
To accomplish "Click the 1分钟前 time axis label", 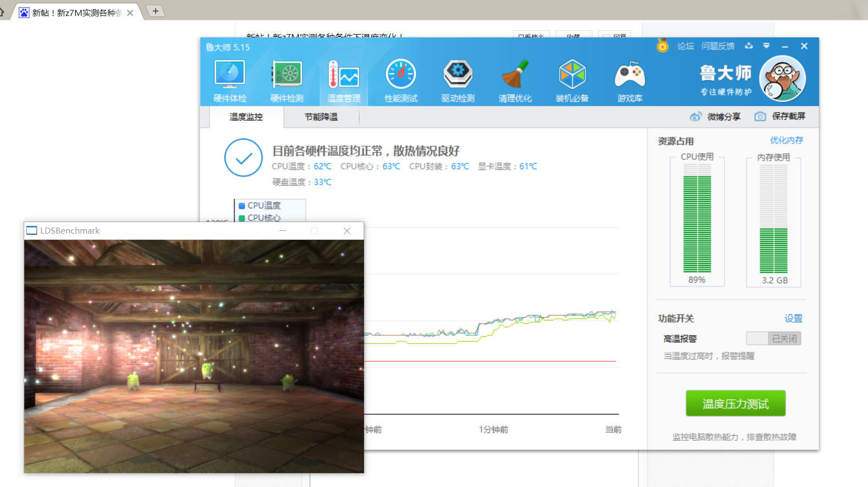I will pyautogui.click(x=493, y=429).
